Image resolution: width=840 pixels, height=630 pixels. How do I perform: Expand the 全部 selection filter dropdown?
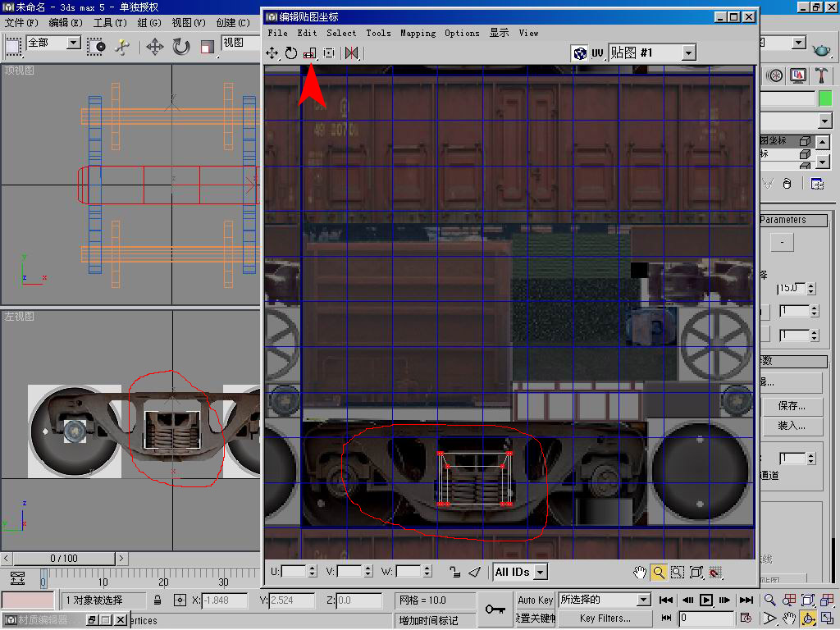(x=73, y=43)
